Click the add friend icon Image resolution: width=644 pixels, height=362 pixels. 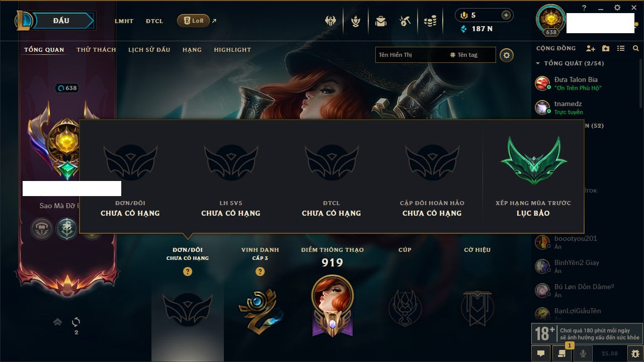591,48
